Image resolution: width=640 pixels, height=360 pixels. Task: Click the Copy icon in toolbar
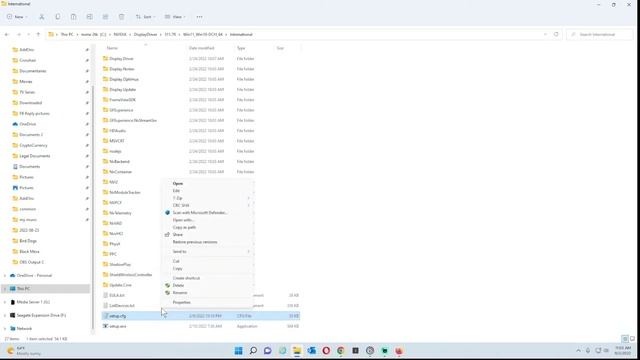point(58,17)
